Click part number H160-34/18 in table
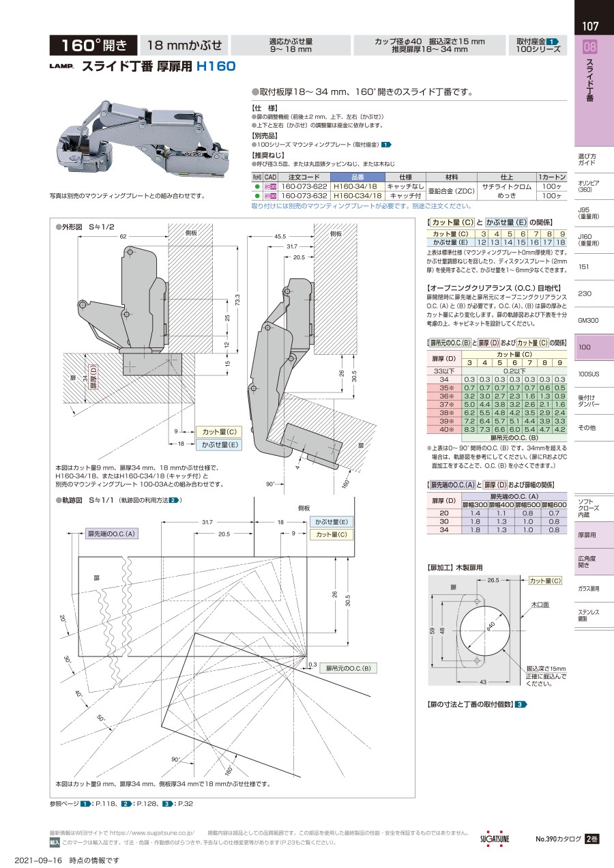The image size is (614, 868). point(357,186)
